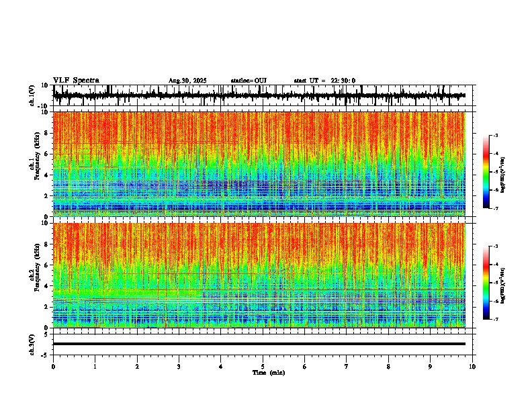Viewport: 532px width, 411px height.
Task: Click inside the ch.1 spectrogram panel
Action: (x=259, y=164)
